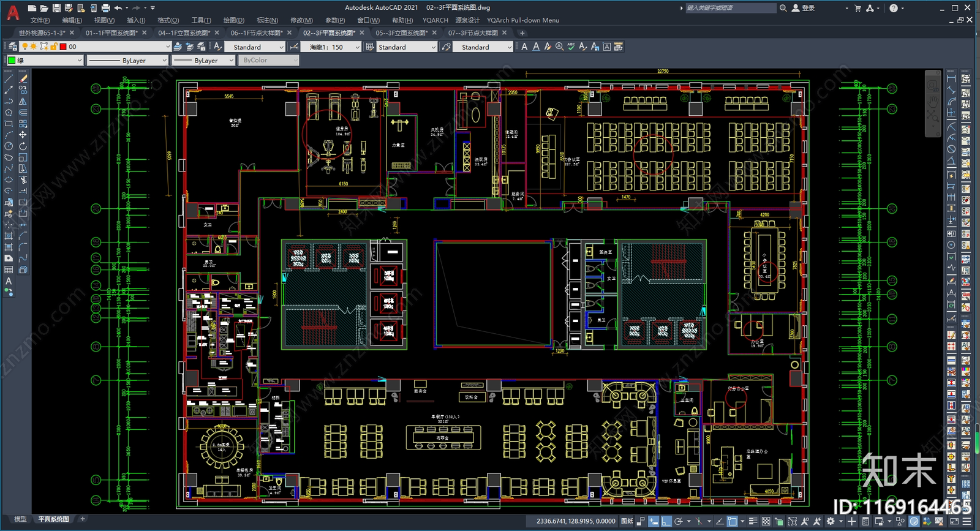This screenshot has height=531, width=980.
Task: Select the Revision Cloud tool
Action: point(9,157)
